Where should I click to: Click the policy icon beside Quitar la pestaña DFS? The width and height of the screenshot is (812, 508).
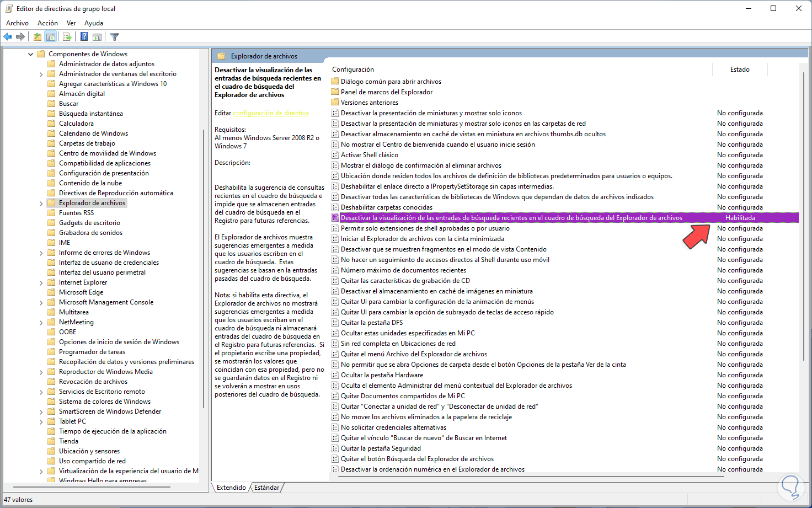coord(335,323)
